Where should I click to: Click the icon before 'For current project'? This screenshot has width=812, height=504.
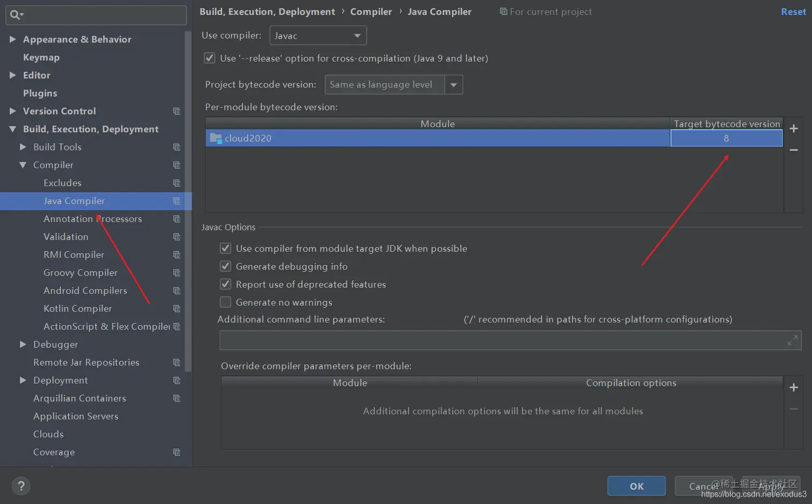[503, 11]
